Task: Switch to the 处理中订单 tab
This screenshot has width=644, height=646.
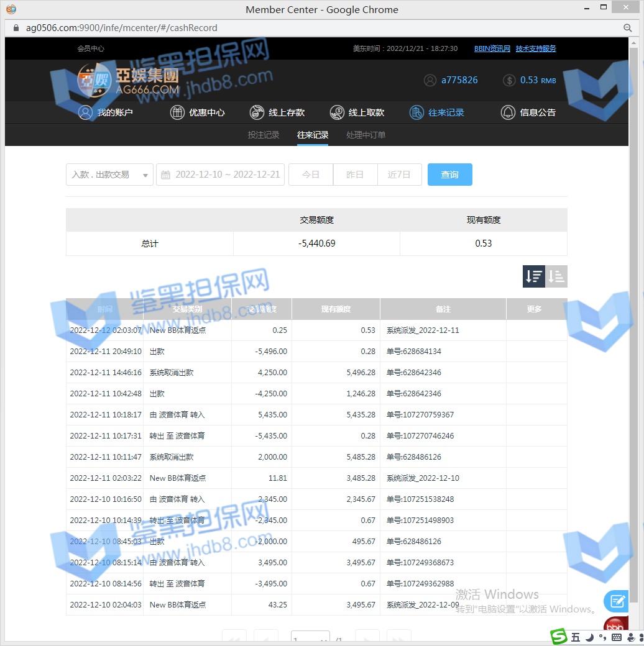Action: [x=366, y=135]
